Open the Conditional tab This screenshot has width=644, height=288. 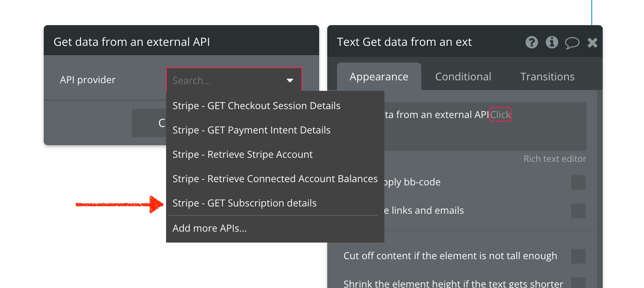tap(463, 77)
